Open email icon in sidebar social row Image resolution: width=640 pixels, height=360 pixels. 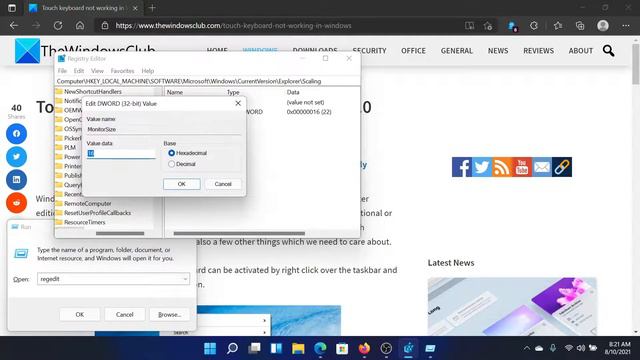(542, 167)
